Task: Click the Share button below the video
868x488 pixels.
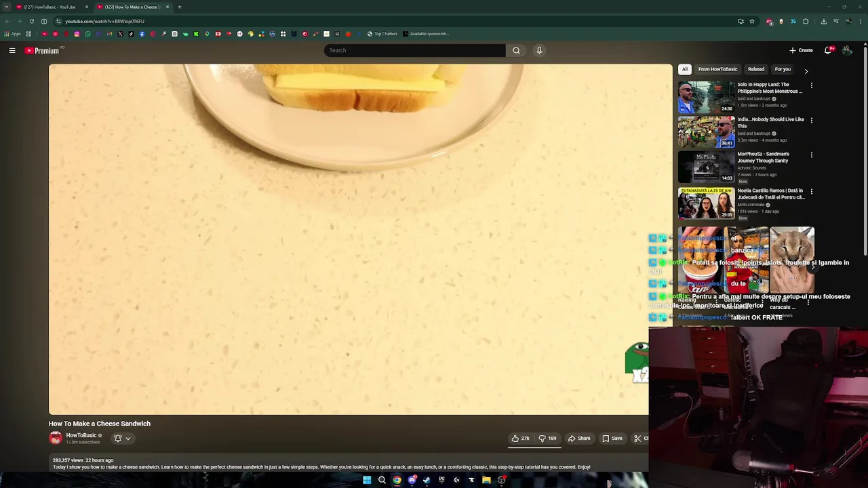Action: (x=579, y=439)
